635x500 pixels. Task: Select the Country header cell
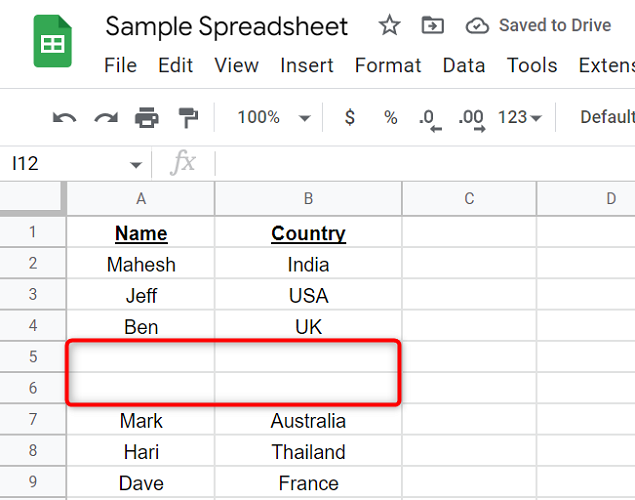point(308,232)
